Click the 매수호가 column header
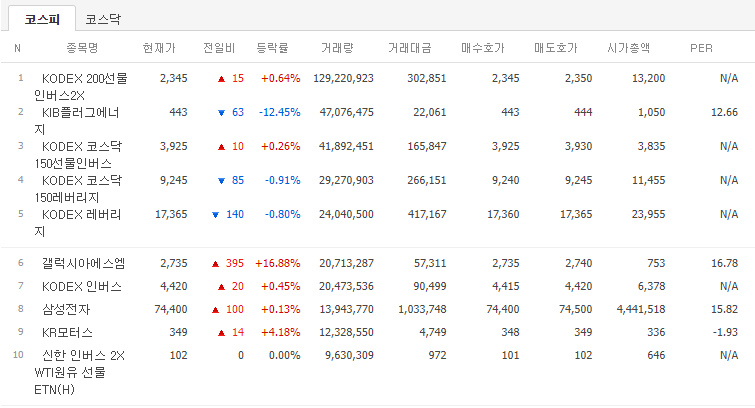The height and width of the screenshot is (408, 755). tap(482, 48)
